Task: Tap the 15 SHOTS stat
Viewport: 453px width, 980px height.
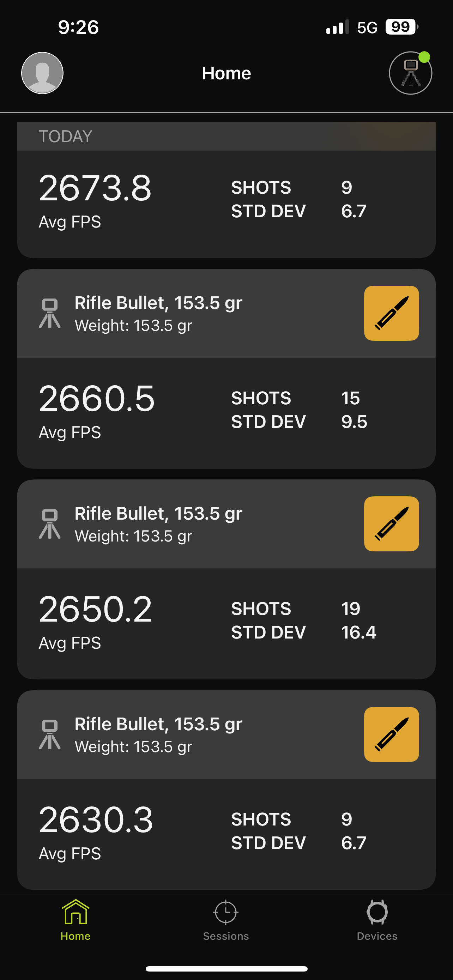Action: point(350,398)
